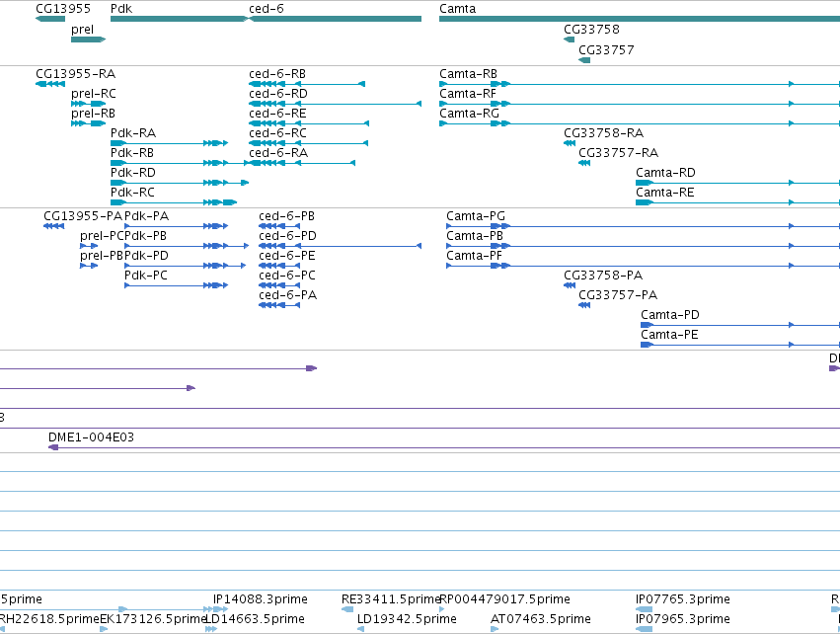
Task: Click transcript Pdk-RB
Action: tap(132, 153)
